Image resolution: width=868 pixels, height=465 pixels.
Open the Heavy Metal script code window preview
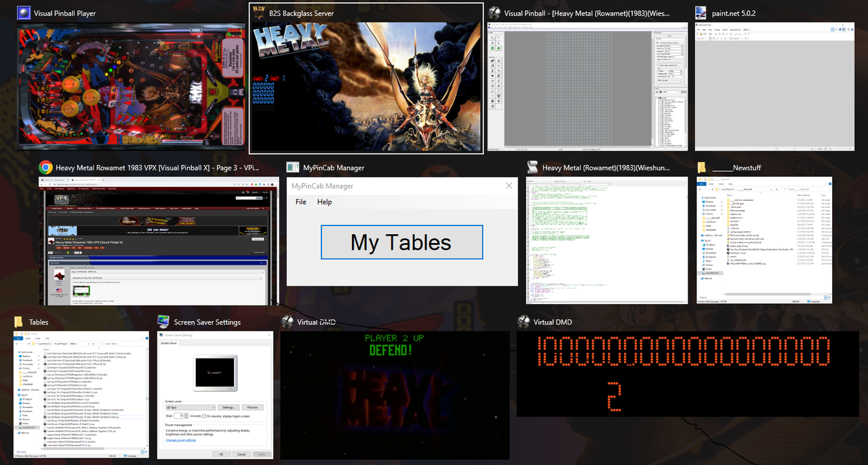(608, 240)
